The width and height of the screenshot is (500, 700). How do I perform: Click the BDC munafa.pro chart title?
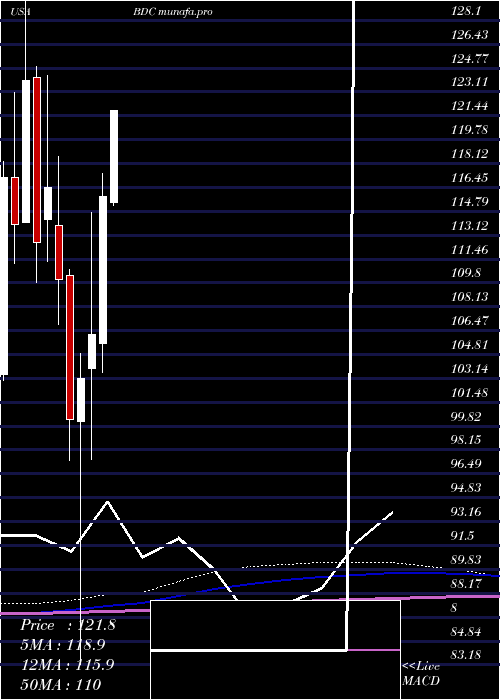pos(173,12)
